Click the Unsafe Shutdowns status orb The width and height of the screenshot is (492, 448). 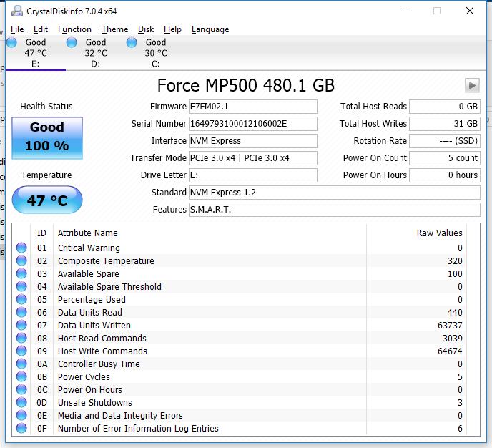pyautogui.click(x=21, y=403)
